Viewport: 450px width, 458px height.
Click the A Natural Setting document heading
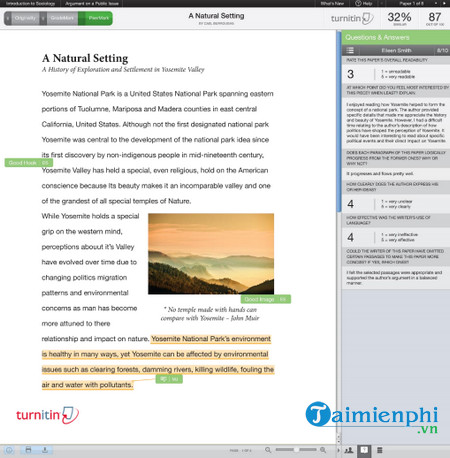pyautogui.click(x=85, y=58)
